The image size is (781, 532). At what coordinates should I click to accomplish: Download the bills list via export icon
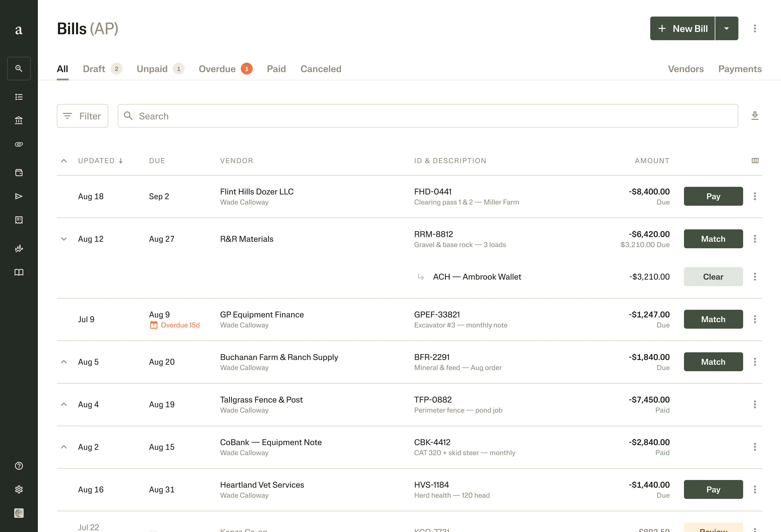755,116
